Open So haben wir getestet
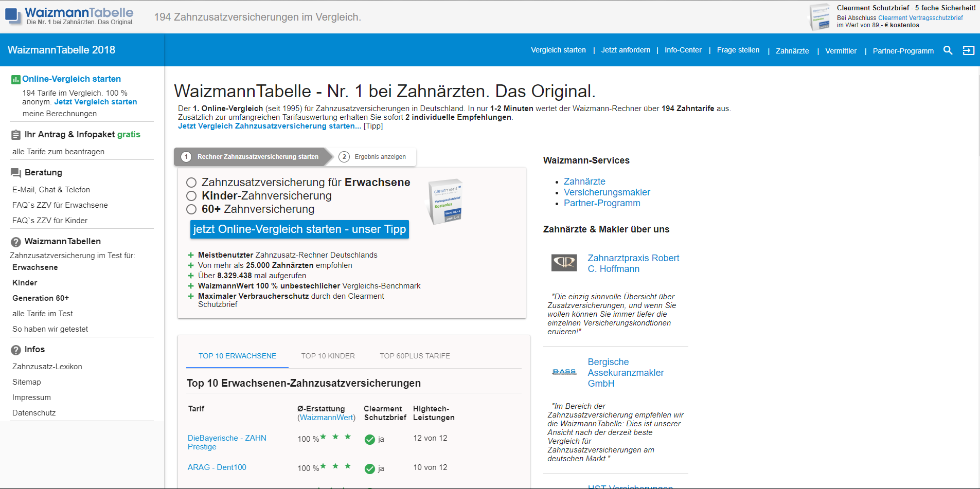This screenshot has height=489, width=980. 50,329
